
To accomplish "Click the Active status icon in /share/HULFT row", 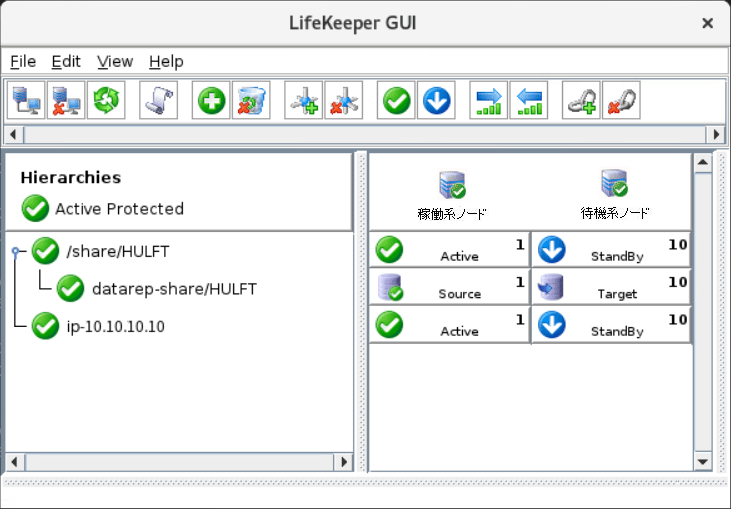I will pos(389,250).
